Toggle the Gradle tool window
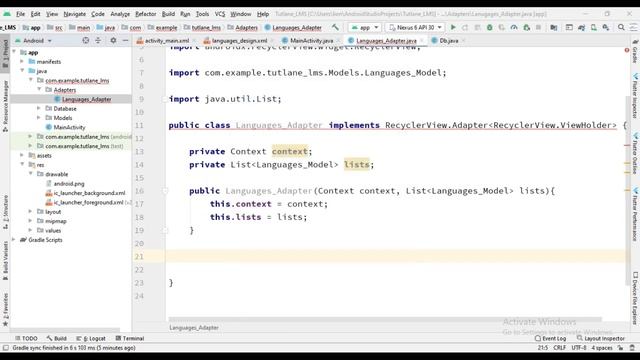The width and height of the screenshot is (640, 360). tap(635, 51)
